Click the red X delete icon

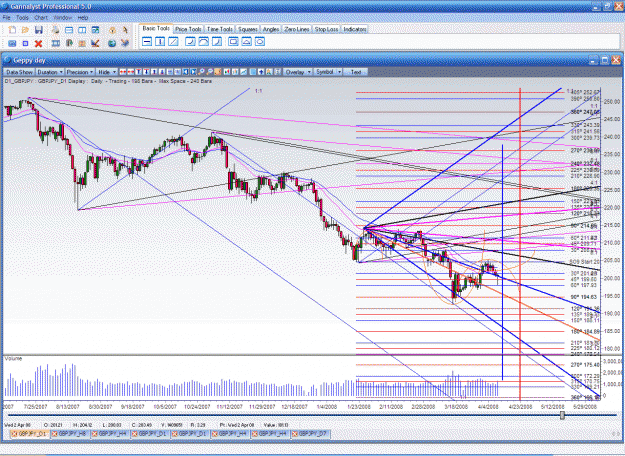coord(39,43)
